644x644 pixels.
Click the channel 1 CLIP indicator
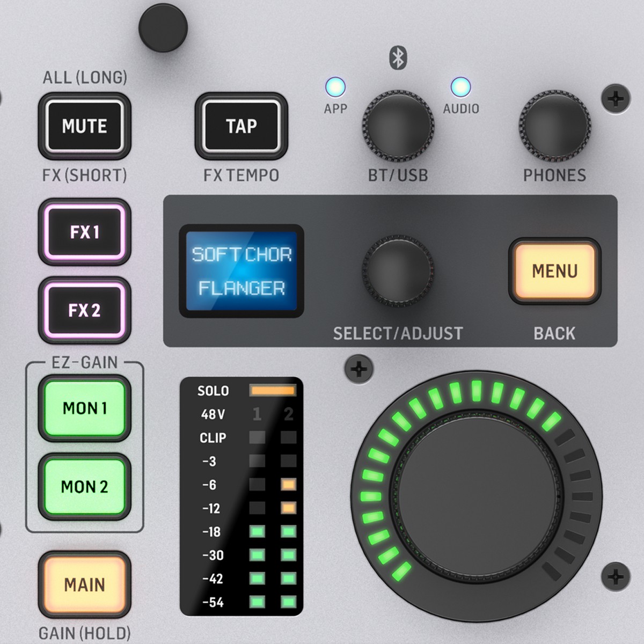pos(257,437)
